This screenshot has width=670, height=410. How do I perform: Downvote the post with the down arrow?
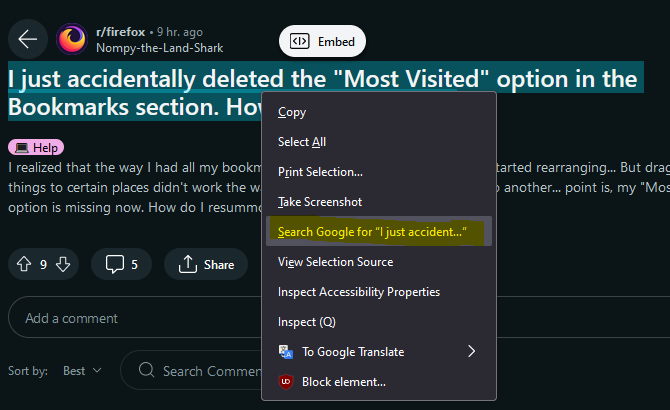63,264
